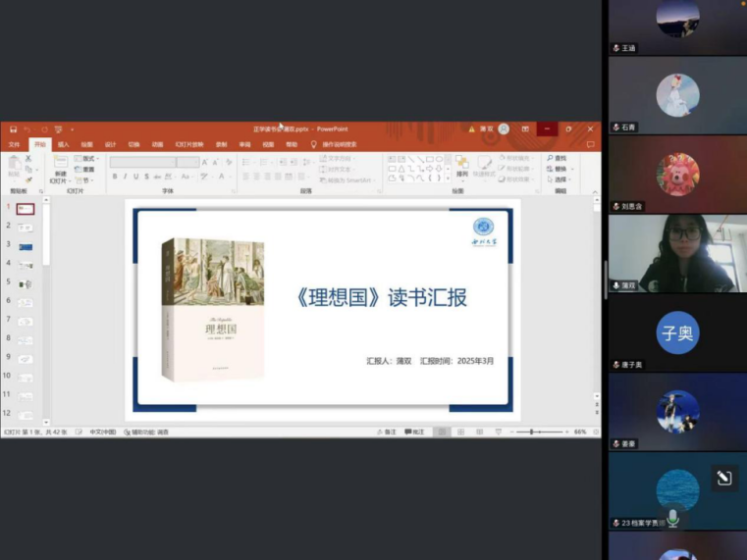Click the Find (查找) icon
The height and width of the screenshot is (560, 747).
[558, 158]
